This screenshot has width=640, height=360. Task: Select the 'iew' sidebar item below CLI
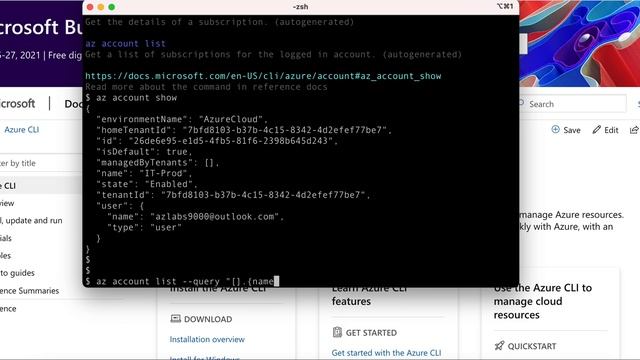[7, 203]
